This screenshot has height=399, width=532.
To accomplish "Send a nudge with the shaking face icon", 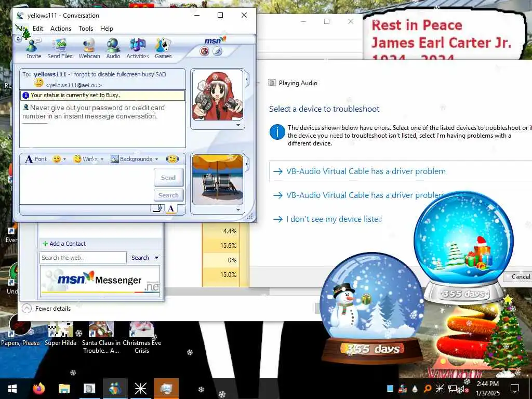I will 172,159.
